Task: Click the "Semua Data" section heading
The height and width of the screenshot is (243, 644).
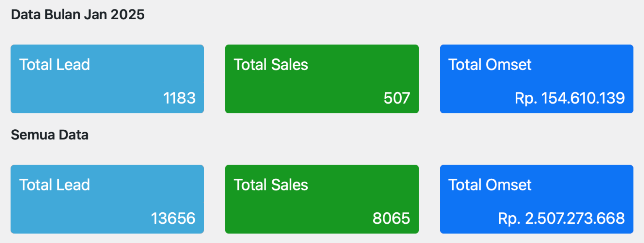Action: [x=49, y=135]
